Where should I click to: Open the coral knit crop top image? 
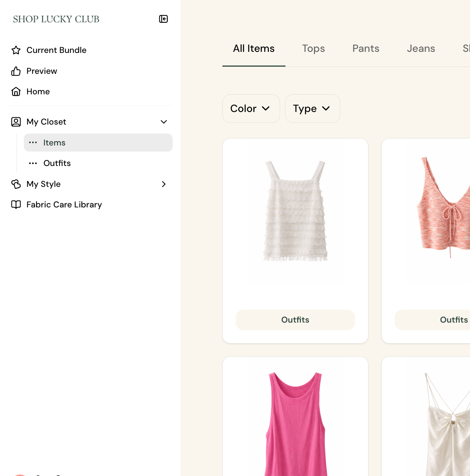(443, 207)
